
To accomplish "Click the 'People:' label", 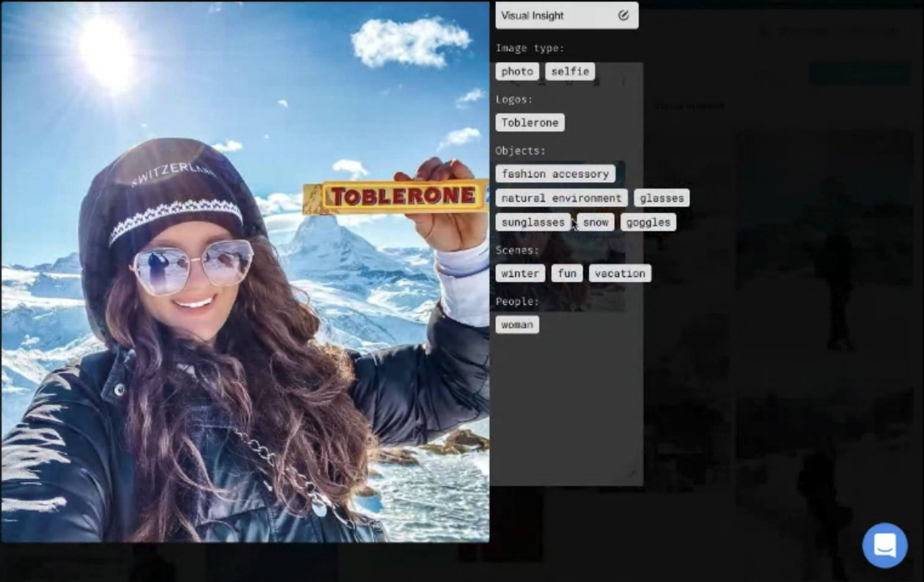I will (517, 302).
